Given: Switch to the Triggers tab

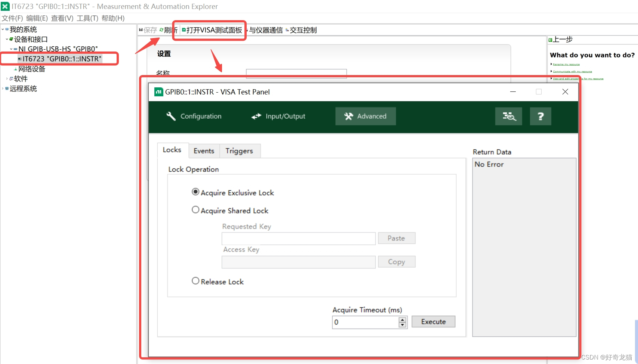Looking at the screenshot, I should [240, 151].
